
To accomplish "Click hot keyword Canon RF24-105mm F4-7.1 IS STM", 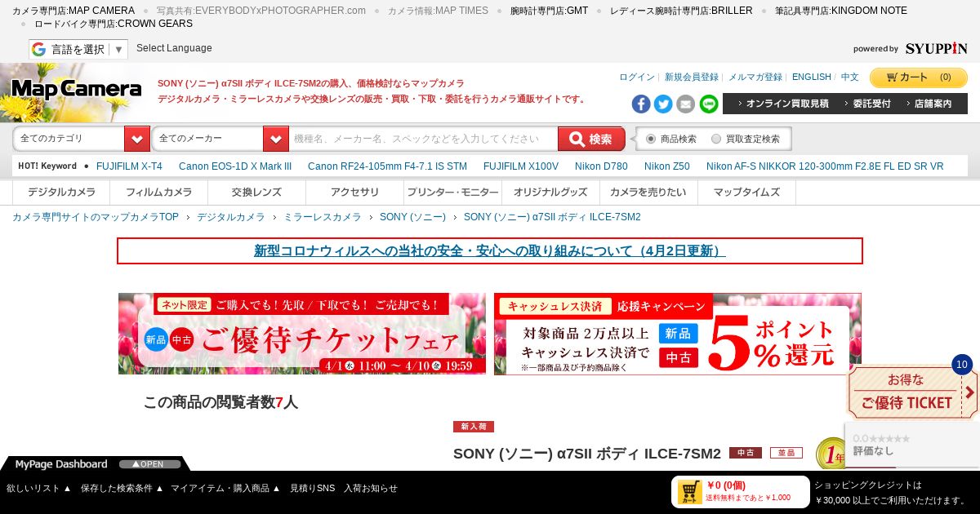I will tap(387, 166).
